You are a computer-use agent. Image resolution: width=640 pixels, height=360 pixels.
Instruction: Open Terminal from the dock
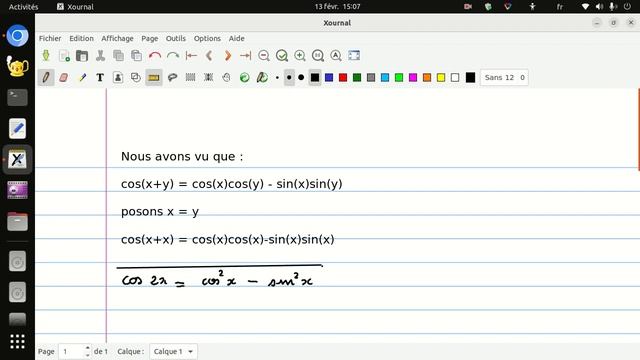17,98
